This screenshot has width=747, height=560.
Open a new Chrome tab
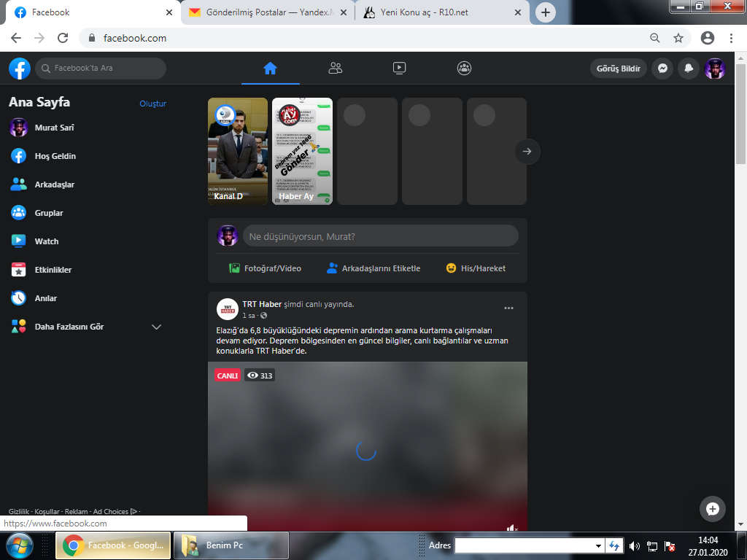coord(546,12)
